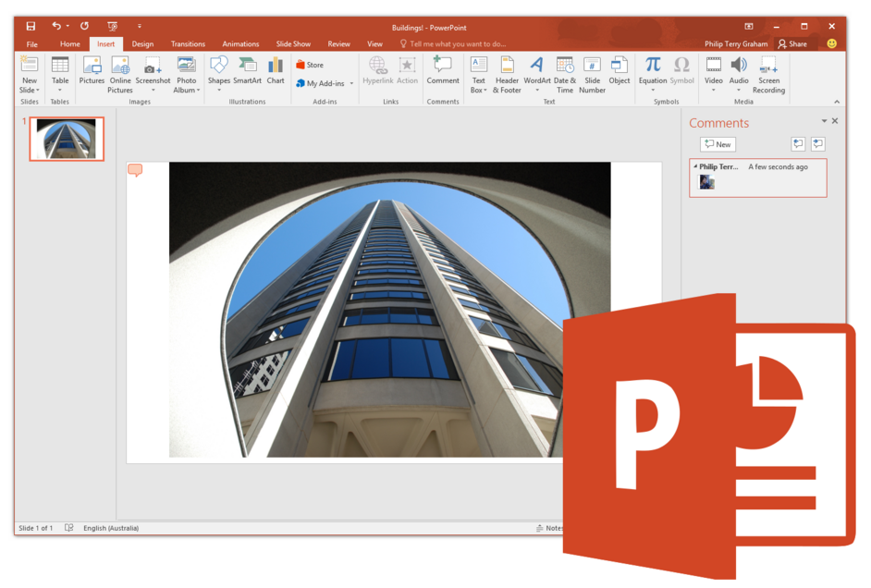Open the Office Store
Screen dimensions: 871x588
pos(312,64)
